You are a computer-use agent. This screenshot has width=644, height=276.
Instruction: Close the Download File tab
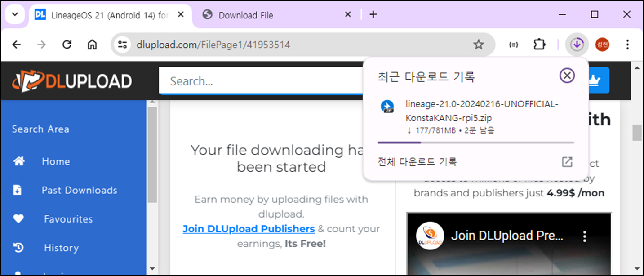point(348,14)
